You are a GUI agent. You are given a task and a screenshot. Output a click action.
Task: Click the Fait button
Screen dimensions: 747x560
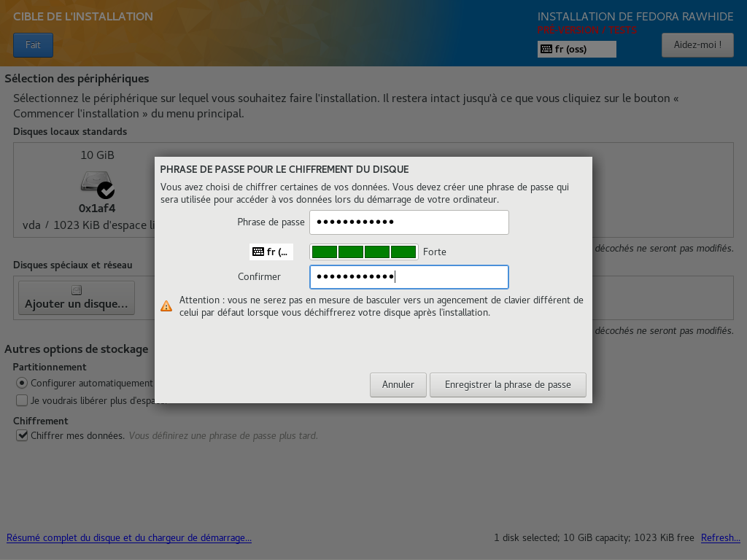[x=33, y=45]
